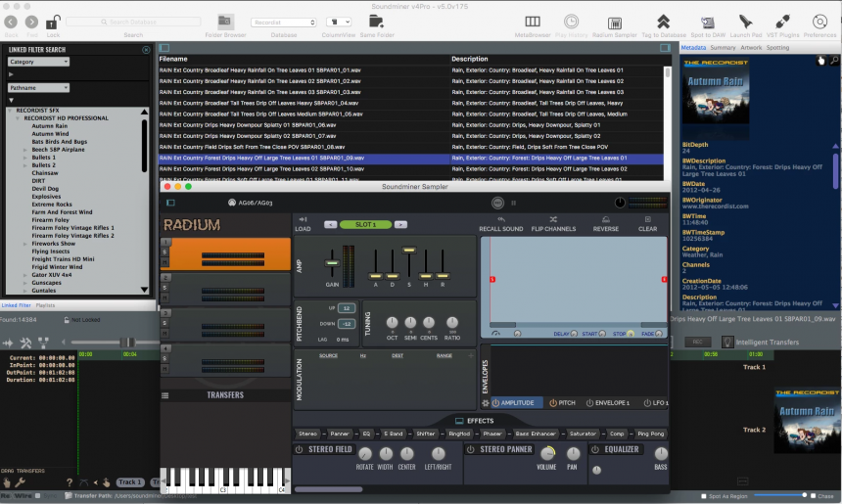842x504 pixels.
Task: Select the Autumn Wind library folder
Action: 50,134
